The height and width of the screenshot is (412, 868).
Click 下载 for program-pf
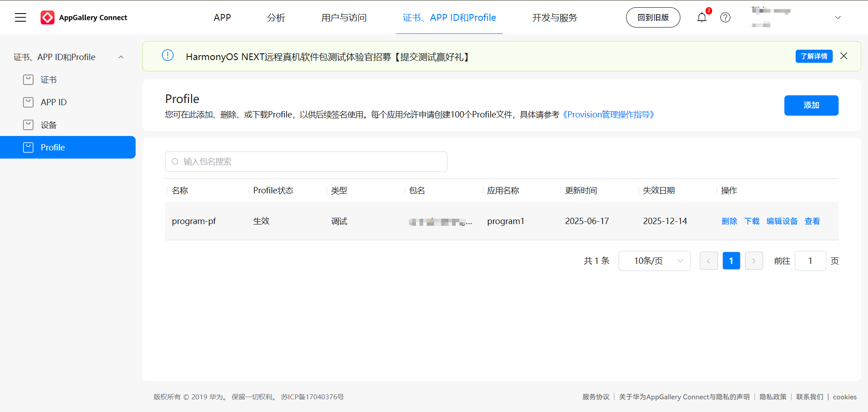click(x=752, y=221)
